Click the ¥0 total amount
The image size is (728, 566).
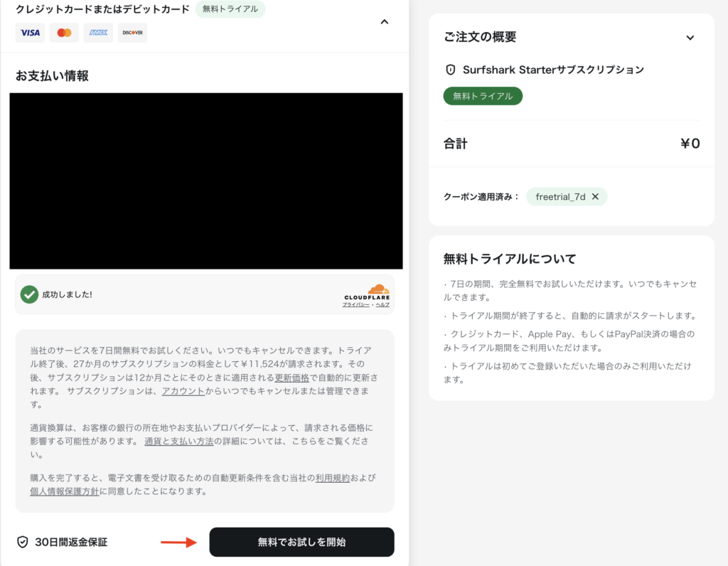[690, 144]
